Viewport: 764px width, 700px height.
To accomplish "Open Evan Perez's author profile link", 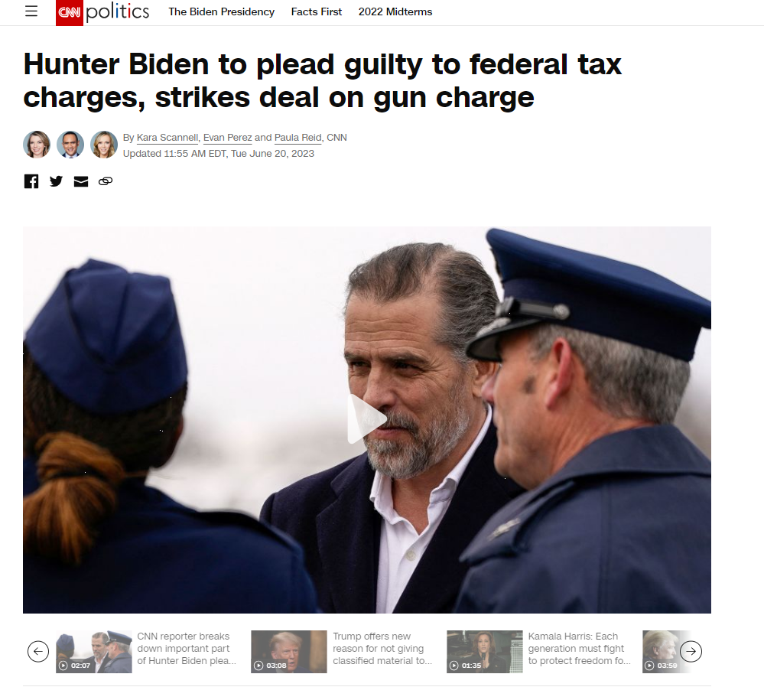I will [x=228, y=138].
